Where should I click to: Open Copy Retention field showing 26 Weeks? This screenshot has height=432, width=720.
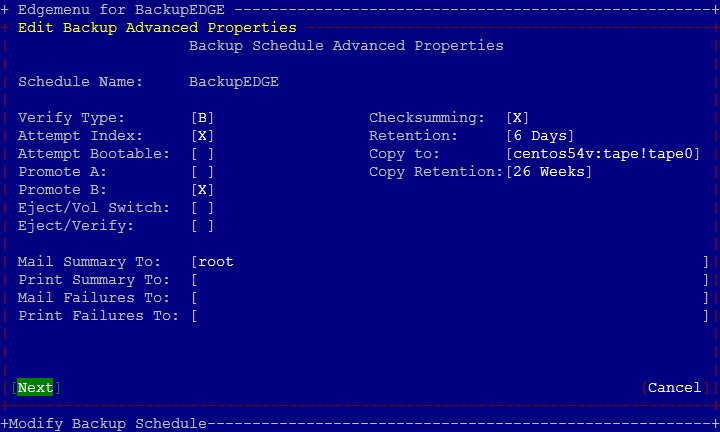coord(549,172)
